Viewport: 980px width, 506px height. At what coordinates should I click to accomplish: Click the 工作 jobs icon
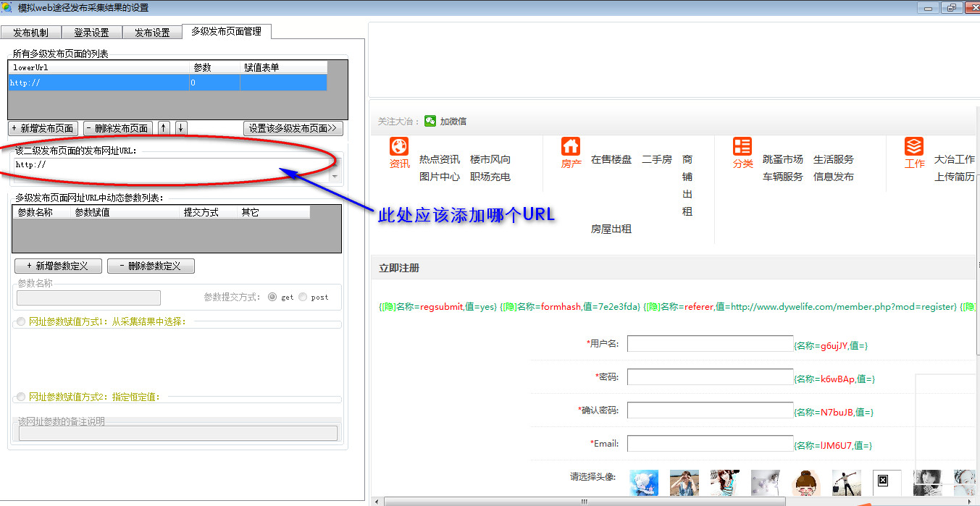914,147
